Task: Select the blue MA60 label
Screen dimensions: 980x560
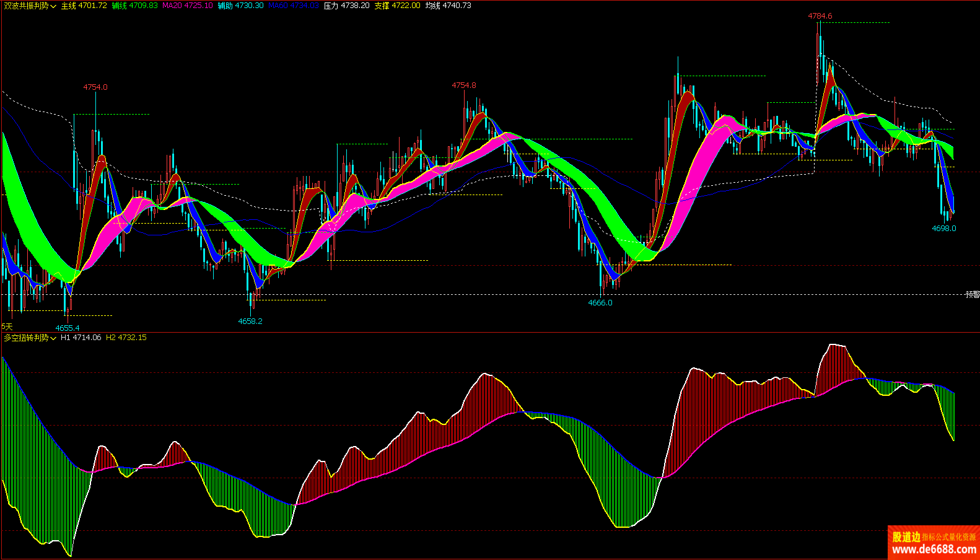Action: click(x=293, y=6)
